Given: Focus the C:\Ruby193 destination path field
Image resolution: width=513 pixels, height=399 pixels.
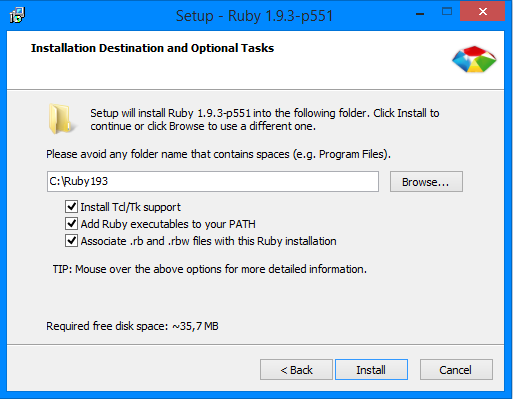Looking at the screenshot, I should [x=213, y=182].
